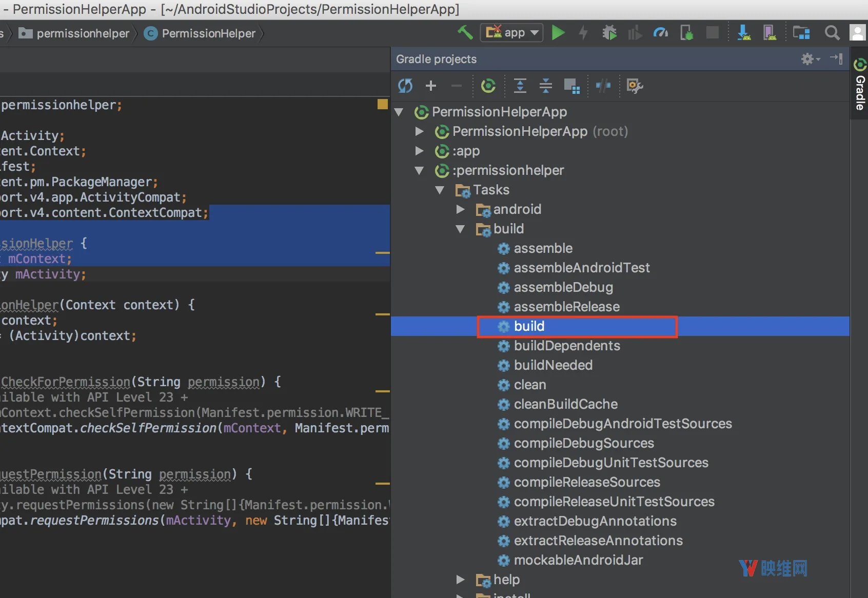This screenshot has width=868, height=598.
Task: Open the app run configuration dropdown
Action: (511, 33)
